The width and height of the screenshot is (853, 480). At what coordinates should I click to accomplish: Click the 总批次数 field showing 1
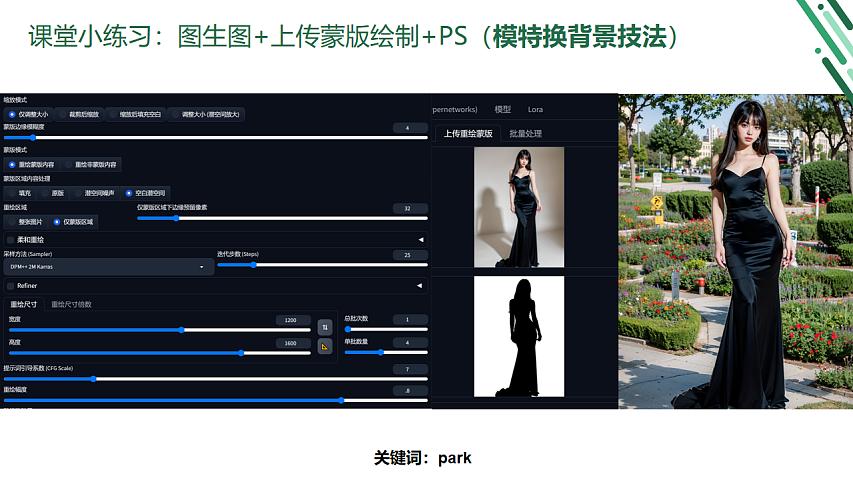point(410,319)
